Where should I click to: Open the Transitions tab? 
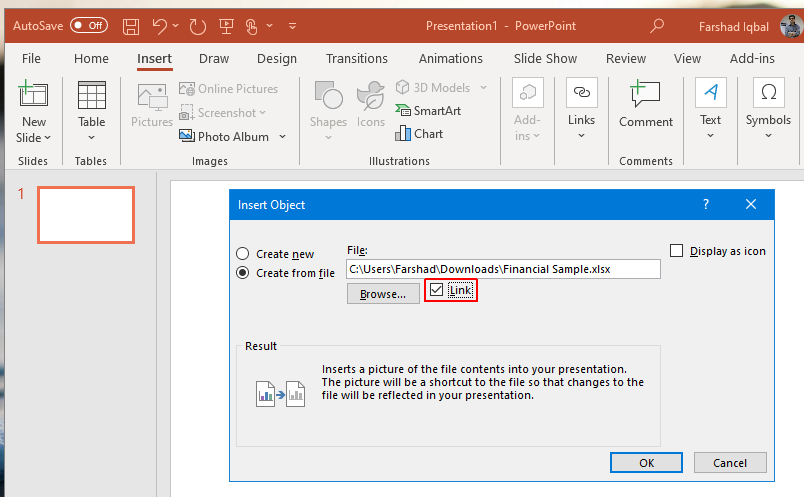click(x=356, y=59)
